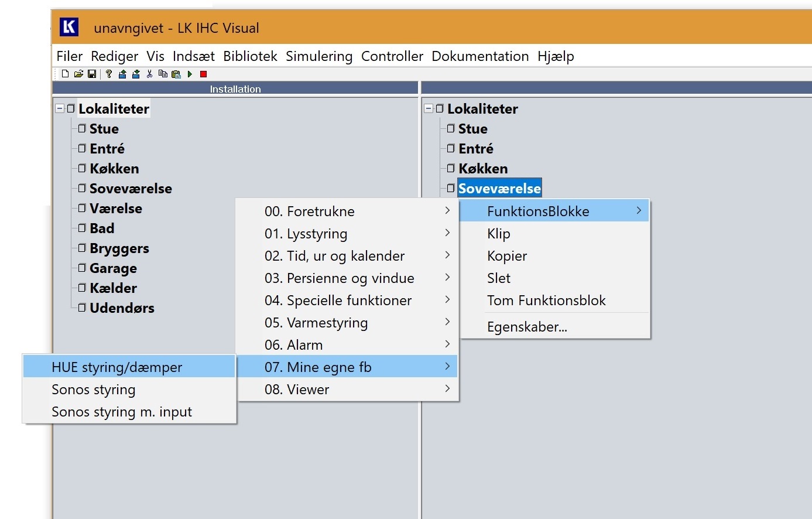Click Kopier in context menu
Viewport: 812px width, 519px height.
pyautogui.click(x=555, y=256)
